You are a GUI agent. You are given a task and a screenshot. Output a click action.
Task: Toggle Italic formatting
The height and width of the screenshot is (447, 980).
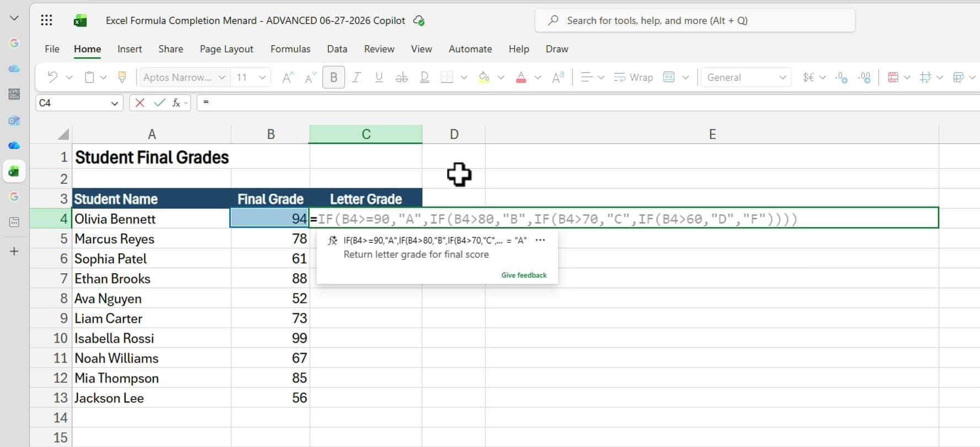pos(356,77)
